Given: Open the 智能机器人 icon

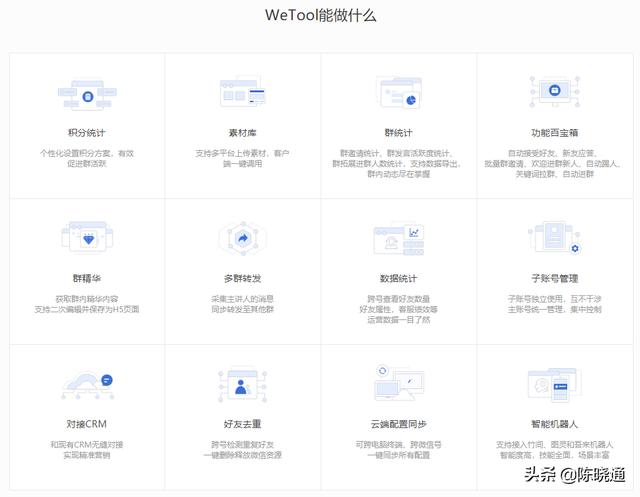Looking at the screenshot, I should 555,384.
